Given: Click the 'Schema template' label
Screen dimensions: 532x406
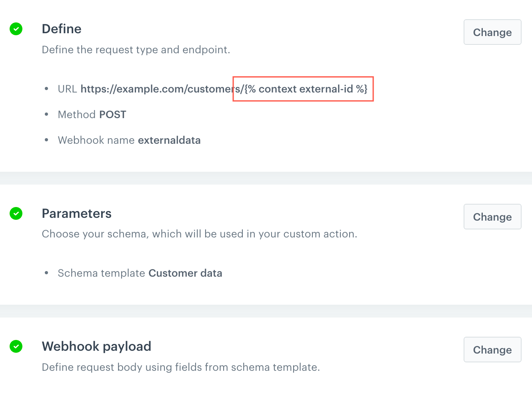Looking at the screenshot, I should coord(101,273).
